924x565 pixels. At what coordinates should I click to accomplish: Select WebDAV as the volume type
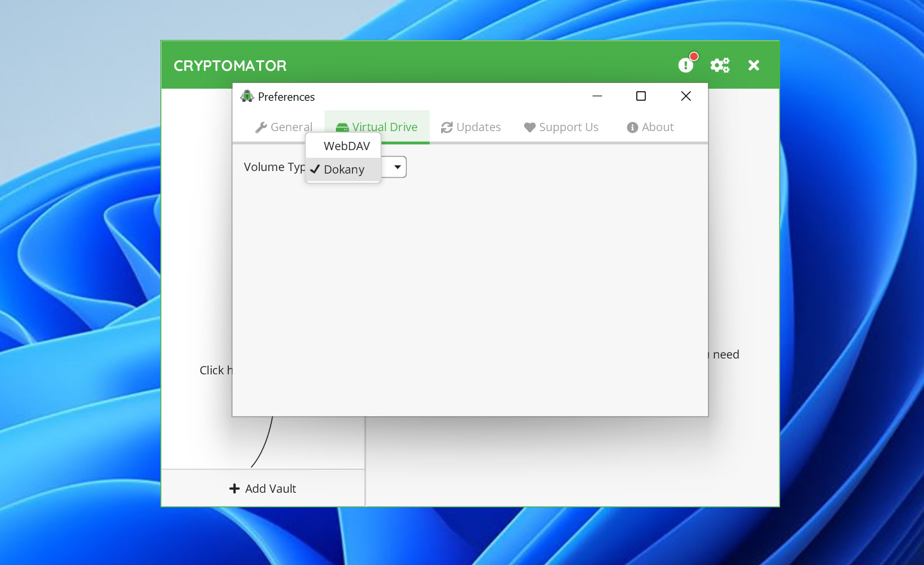pos(346,146)
